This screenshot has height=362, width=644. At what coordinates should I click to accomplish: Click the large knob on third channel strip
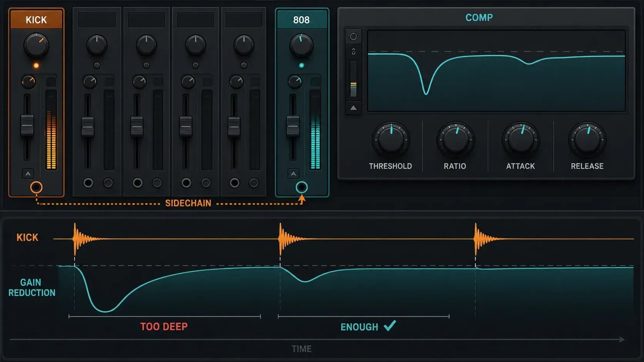(146, 45)
